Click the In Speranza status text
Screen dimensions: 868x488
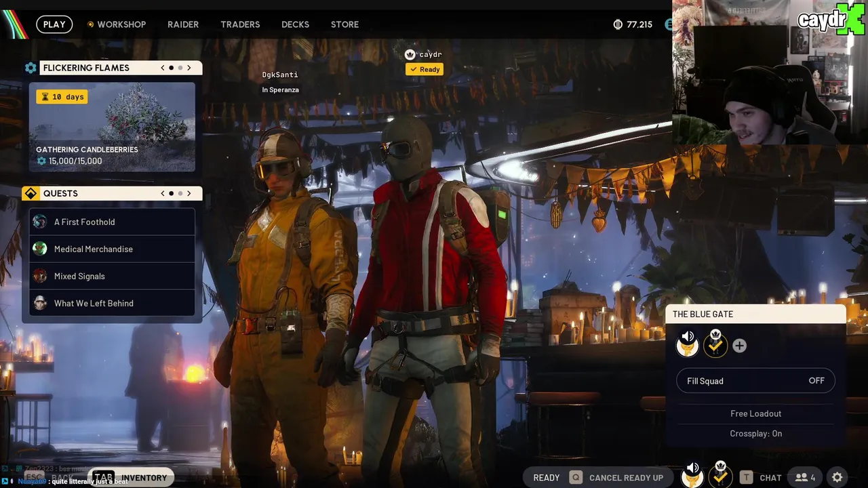click(280, 89)
